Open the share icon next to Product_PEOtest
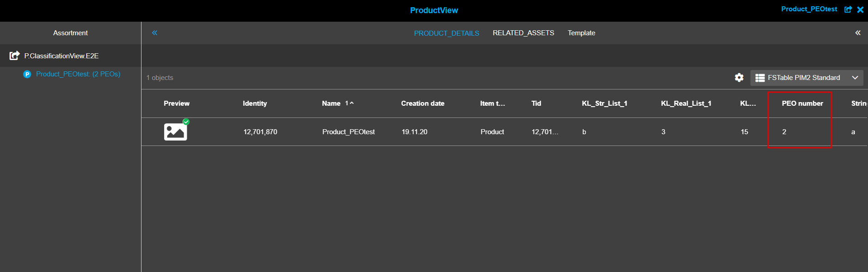 (x=848, y=9)
